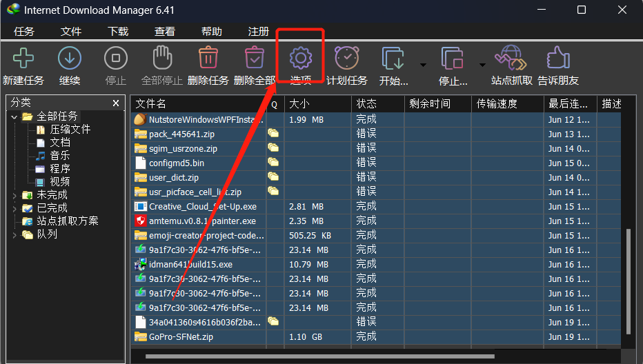
Task: Open dropdown arrow next to 停止...
Action: click(x=482, y=65)
